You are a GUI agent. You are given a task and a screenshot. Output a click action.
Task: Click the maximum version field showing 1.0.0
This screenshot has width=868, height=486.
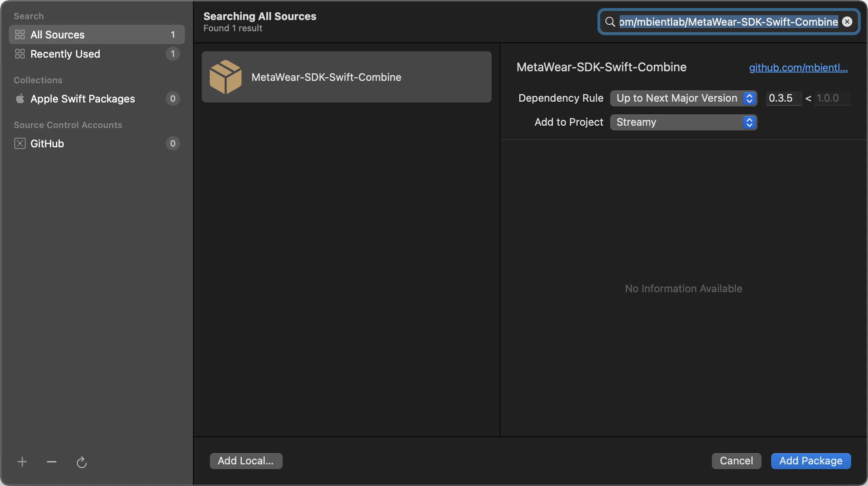[x=832, y=98]
